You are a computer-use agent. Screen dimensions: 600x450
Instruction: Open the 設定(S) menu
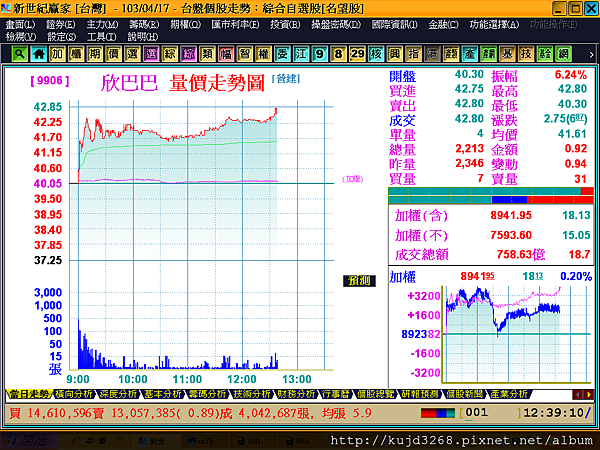click(x=61, y=37)
